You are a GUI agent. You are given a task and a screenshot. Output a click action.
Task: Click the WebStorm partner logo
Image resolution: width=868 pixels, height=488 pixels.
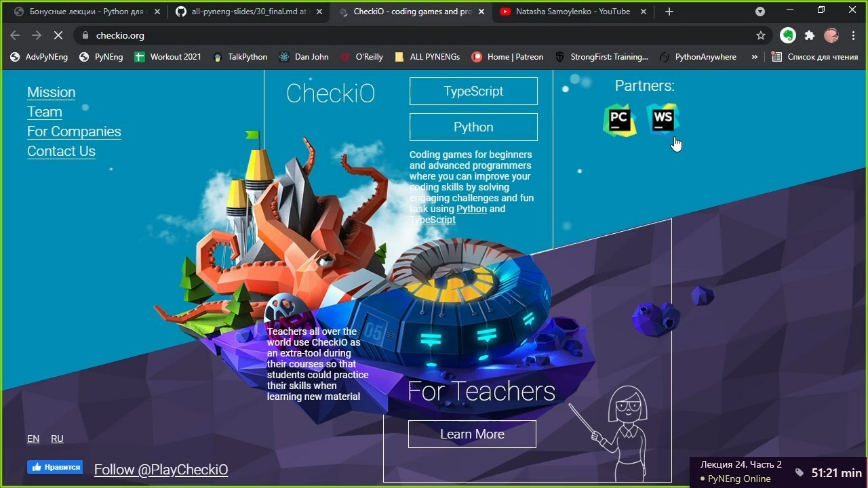663,119
